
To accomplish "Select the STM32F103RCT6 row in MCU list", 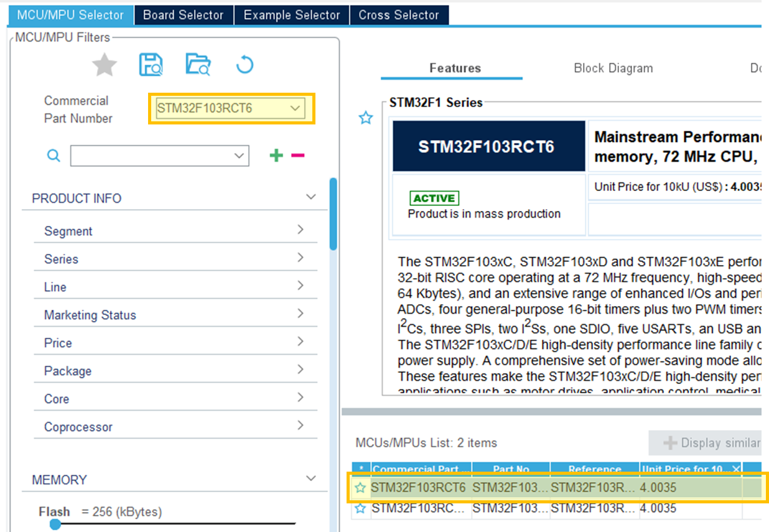I will tap(557, 488).
